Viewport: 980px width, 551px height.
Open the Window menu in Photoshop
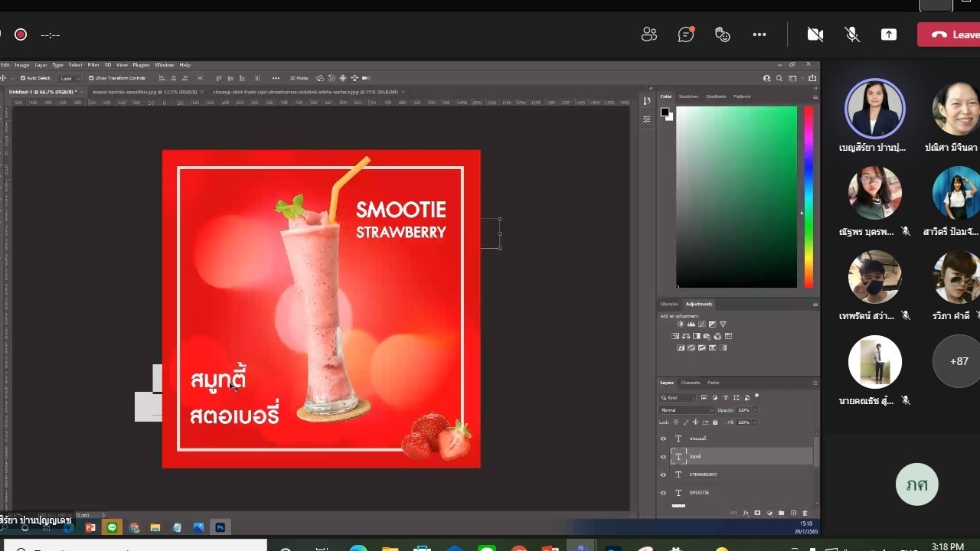[165, 65]
